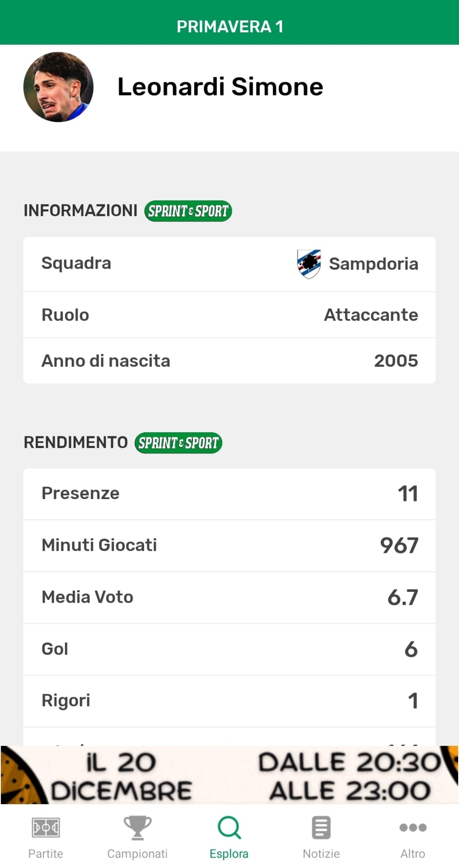The width and height of the screenshot is (459, 868).
Task: Tap the Gol statistic row
Action: point(229,650)
